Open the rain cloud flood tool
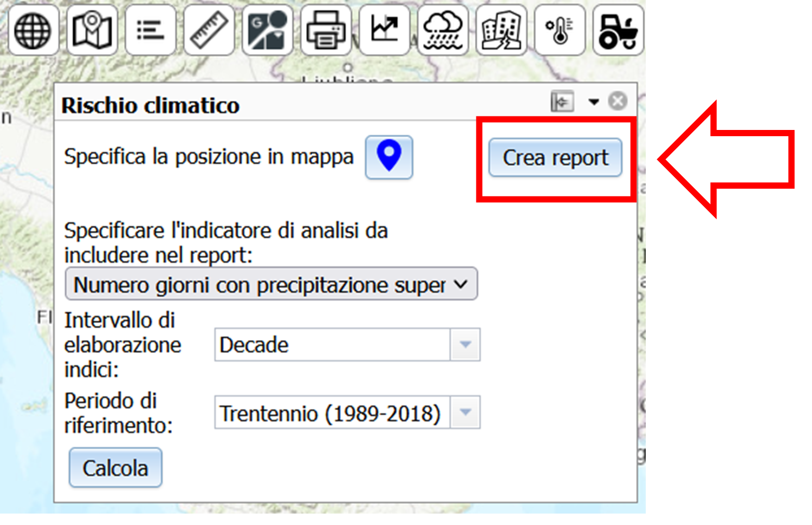 pyautogui.click(x=443, y=30)
